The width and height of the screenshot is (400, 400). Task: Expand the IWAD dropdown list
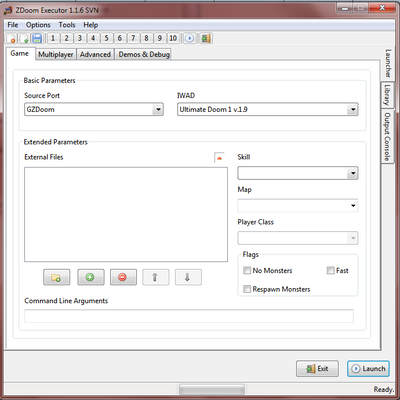point(268,109)
